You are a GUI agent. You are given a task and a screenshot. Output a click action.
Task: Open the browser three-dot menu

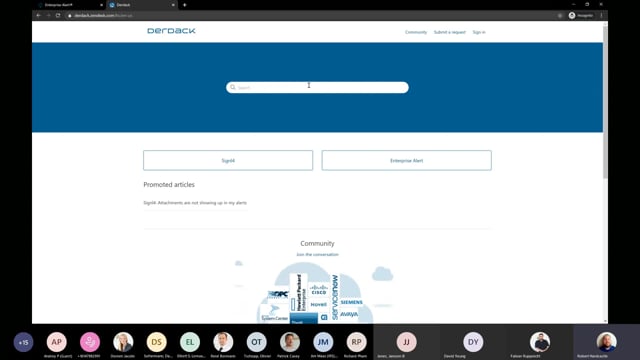coord(602,16)
